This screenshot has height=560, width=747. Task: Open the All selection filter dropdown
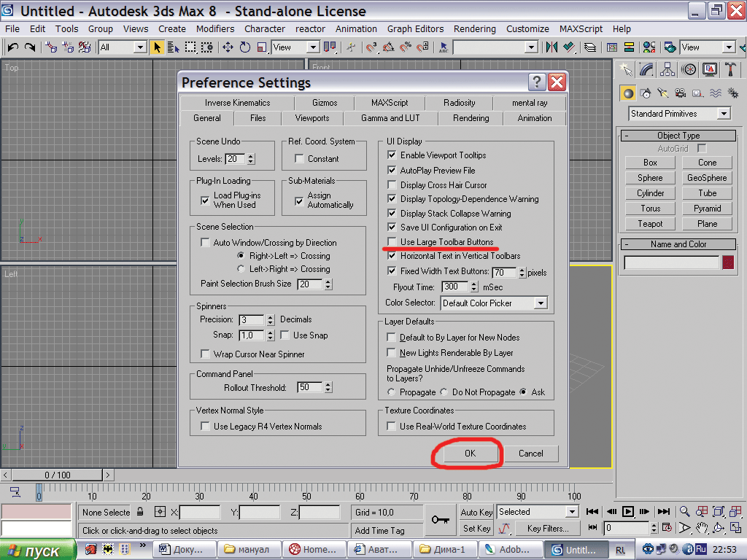(140, 47)
